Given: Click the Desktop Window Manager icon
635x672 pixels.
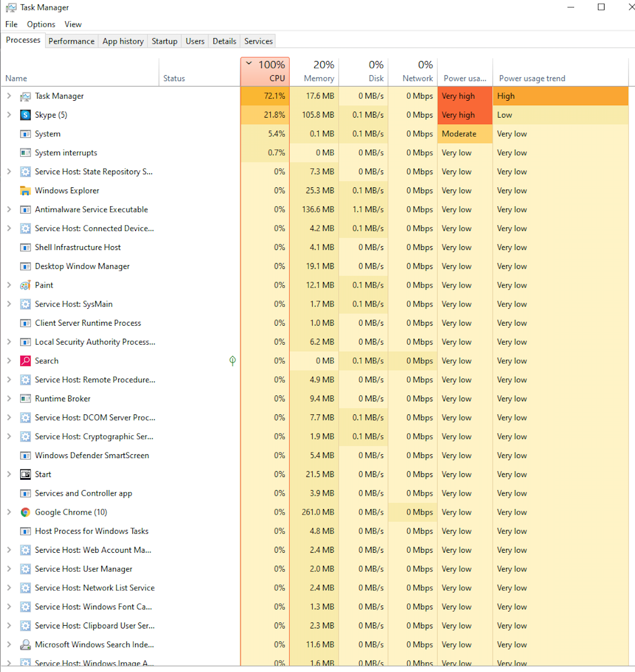Looking at the screenshot, I should coord(25,266).
